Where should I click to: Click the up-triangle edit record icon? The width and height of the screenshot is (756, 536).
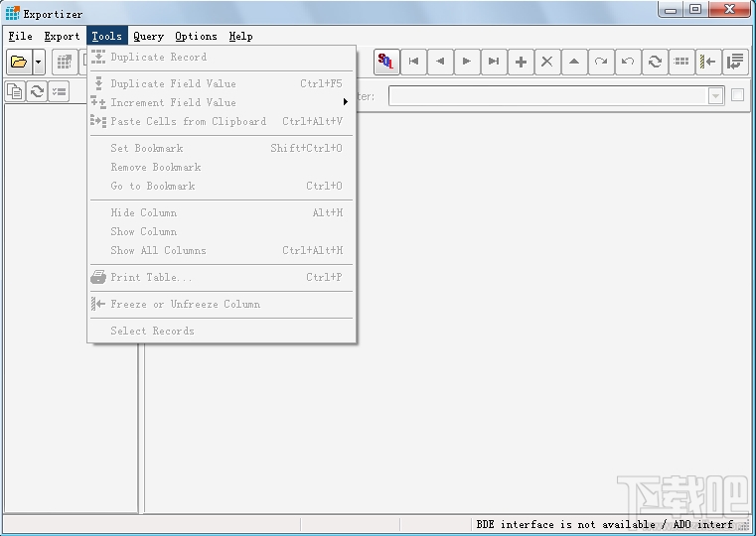click(x=574, y=62)
